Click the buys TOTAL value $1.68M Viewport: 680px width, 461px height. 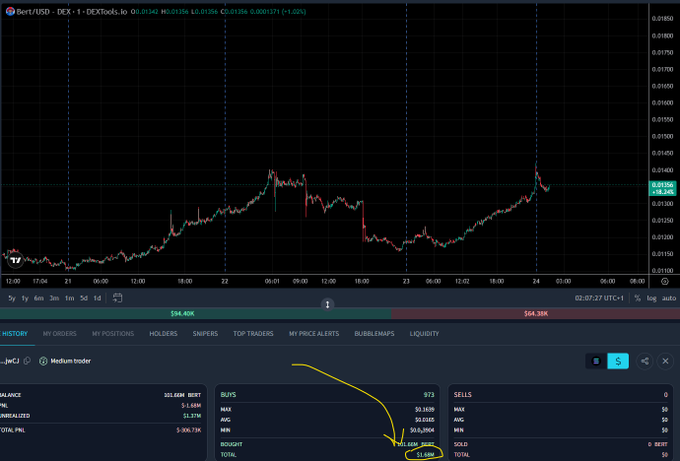coord(425,454)
